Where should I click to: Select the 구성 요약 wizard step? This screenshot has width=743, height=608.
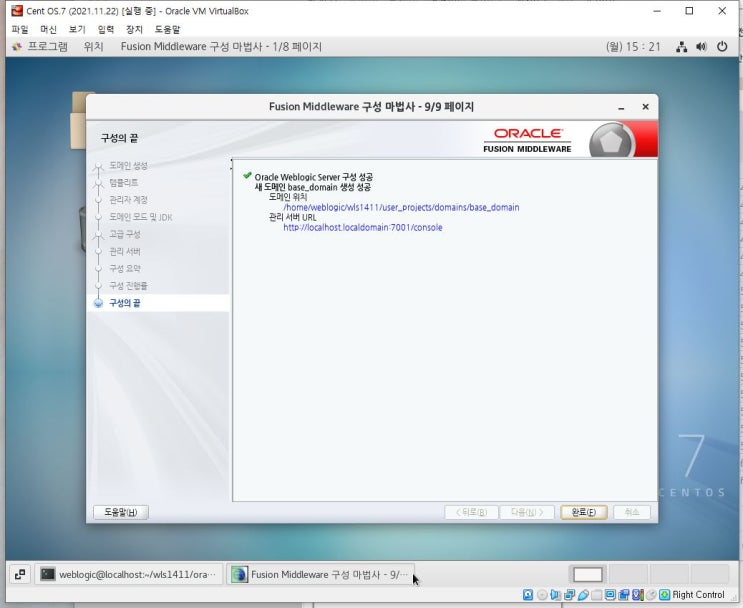(125, 268)
